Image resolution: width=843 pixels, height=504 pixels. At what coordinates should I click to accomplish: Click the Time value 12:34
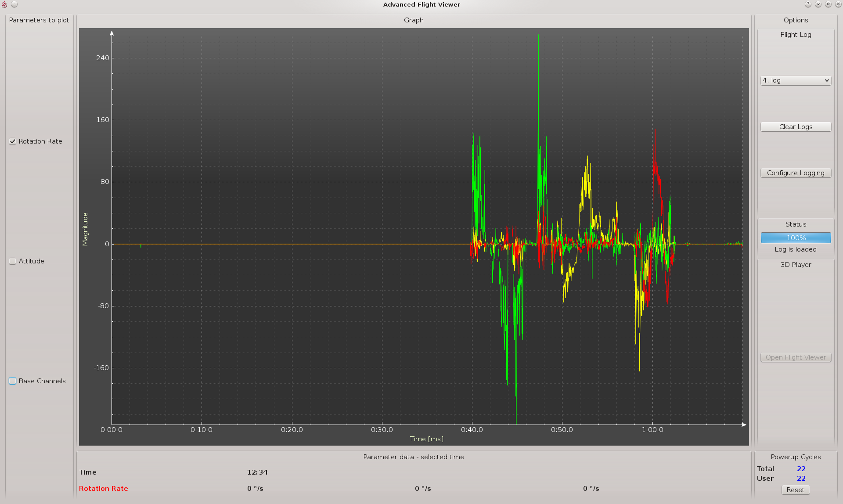[x=257, y=472]
